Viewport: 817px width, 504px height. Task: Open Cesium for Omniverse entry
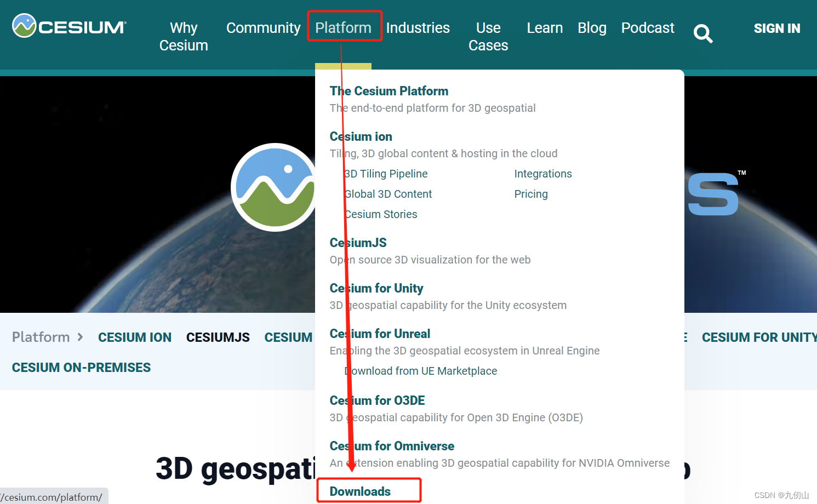tap(392, 446)
